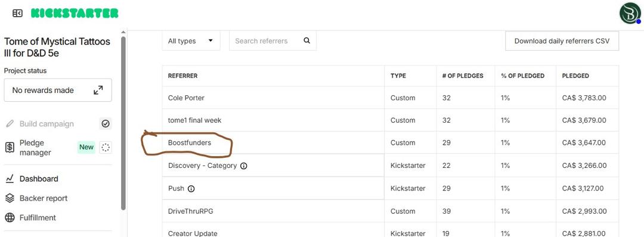Click the # OF PLEDGES column header
644x237 pixels.
[463, 76]
